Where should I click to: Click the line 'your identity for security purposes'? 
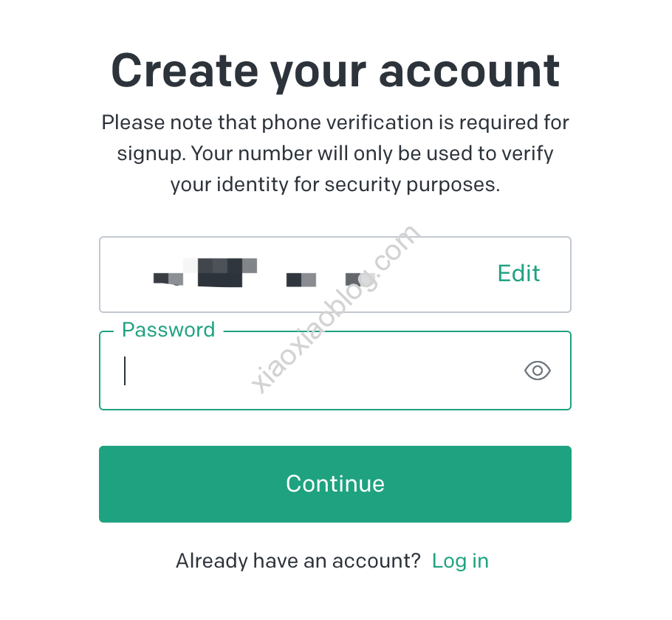335,185
